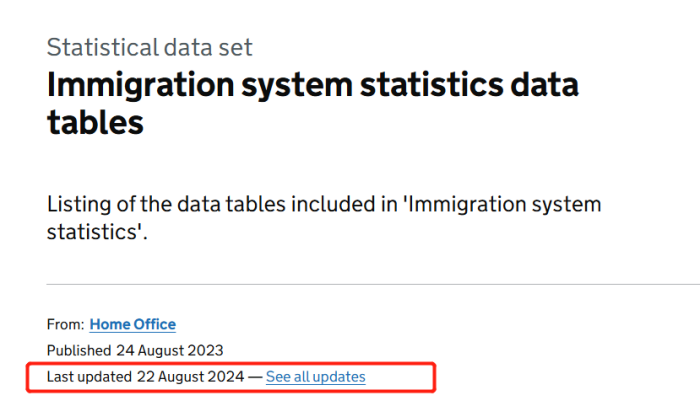This screenshot has height=406, width=700.
Task: Click the word "Published" in the metadata
Action: tap(77, 350)
